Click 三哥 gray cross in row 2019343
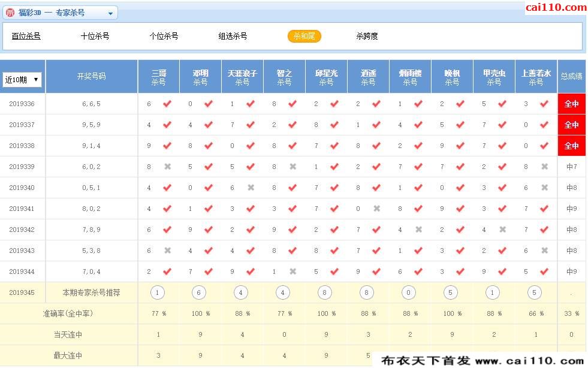 click(x=168, y=251)
